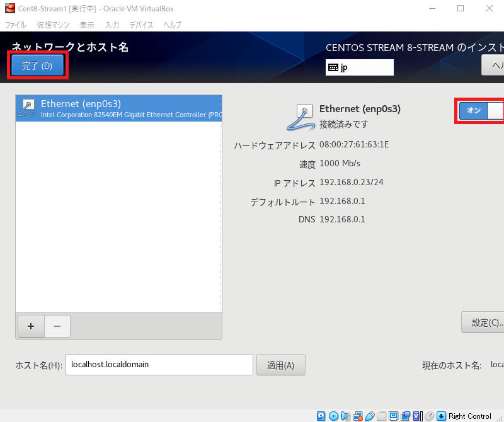Open the ヘルプ menu

[172, 25]
